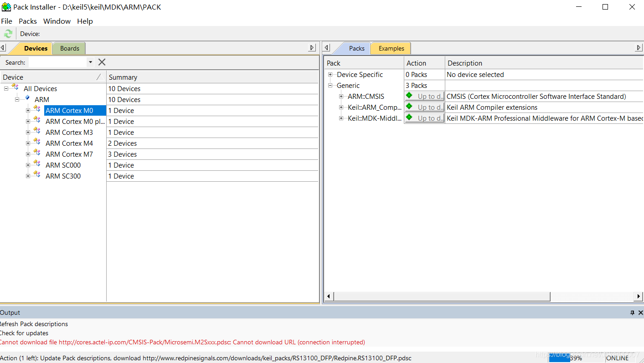Click 'Refresh Pack descriptions' output line
Screen dimensions: 644x363
(34, 324)
